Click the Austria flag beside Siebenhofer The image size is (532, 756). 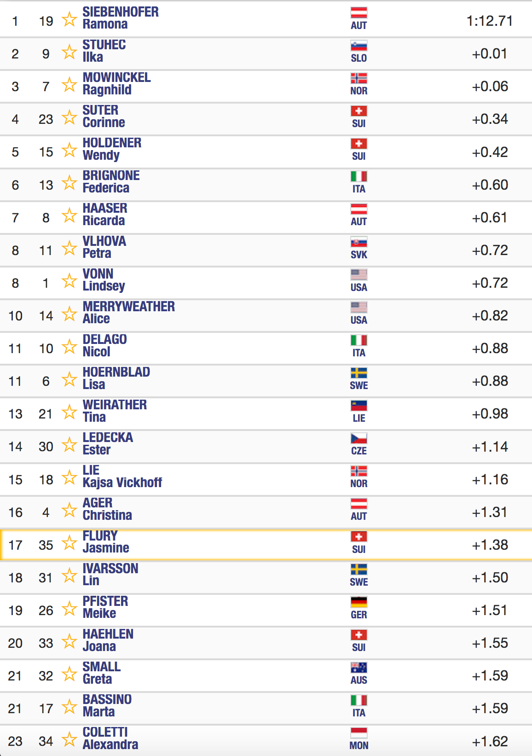coord(359,12)
